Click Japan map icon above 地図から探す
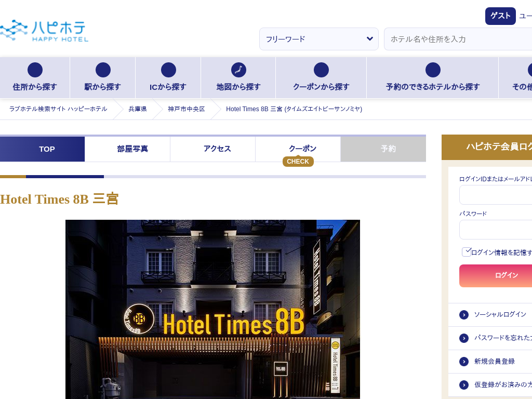The width and height of the screenshot is (532, 399). pyautogui.click(x=238, y=70)
